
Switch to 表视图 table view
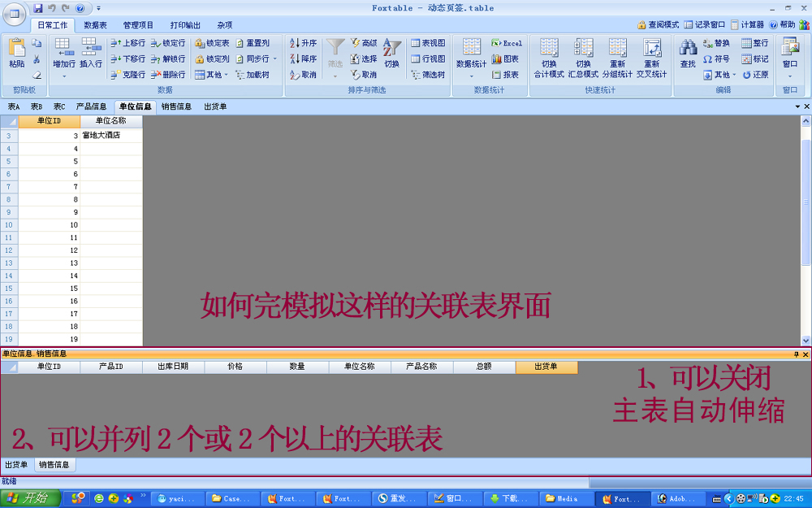pos(428,43)
